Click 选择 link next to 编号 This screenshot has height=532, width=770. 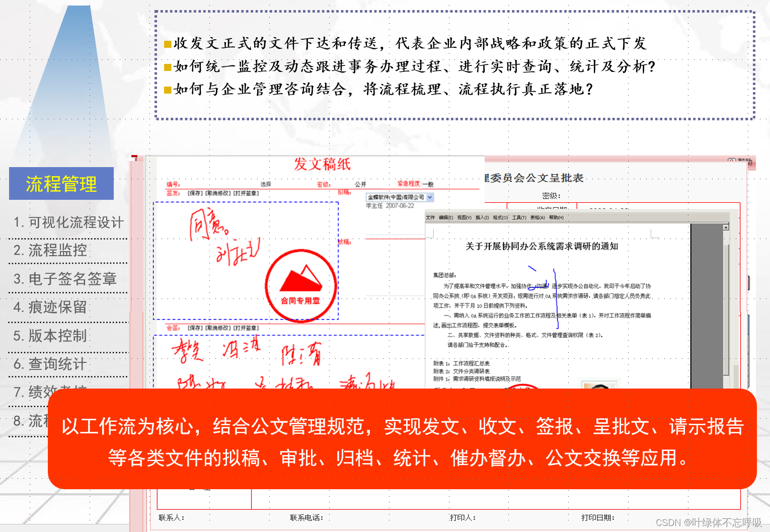266,184
